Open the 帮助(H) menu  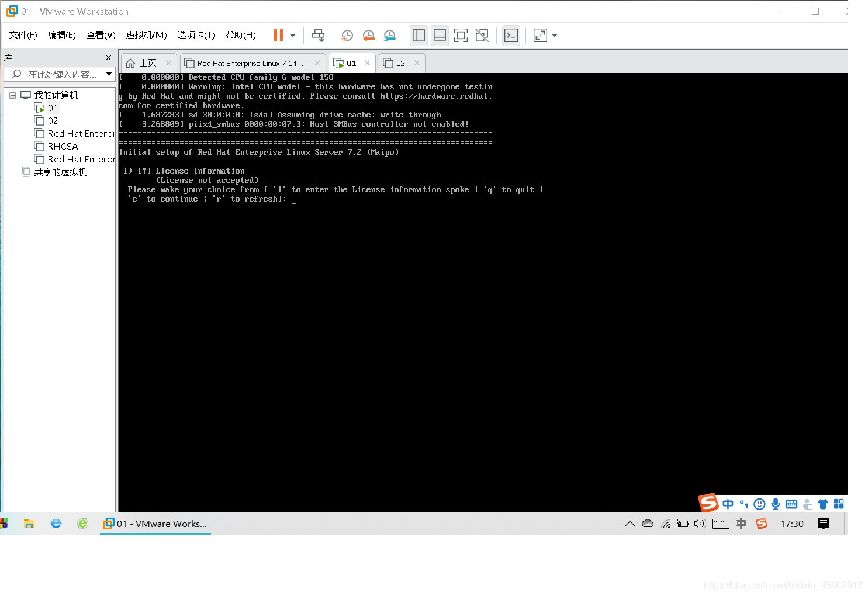(x=240, y=35)
